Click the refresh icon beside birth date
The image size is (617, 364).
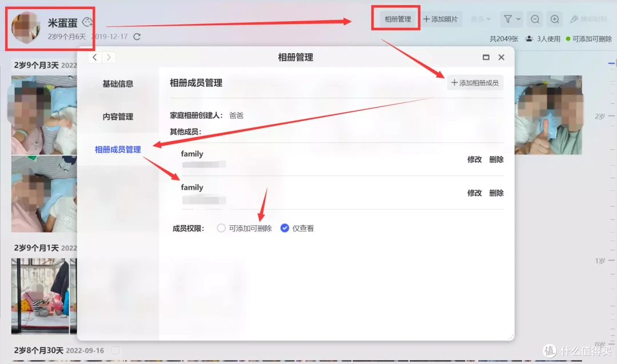pos(137,37)
